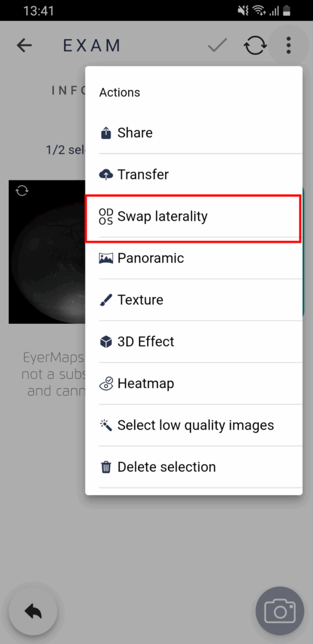Tap the floating undo arrow button

[33, 612]
